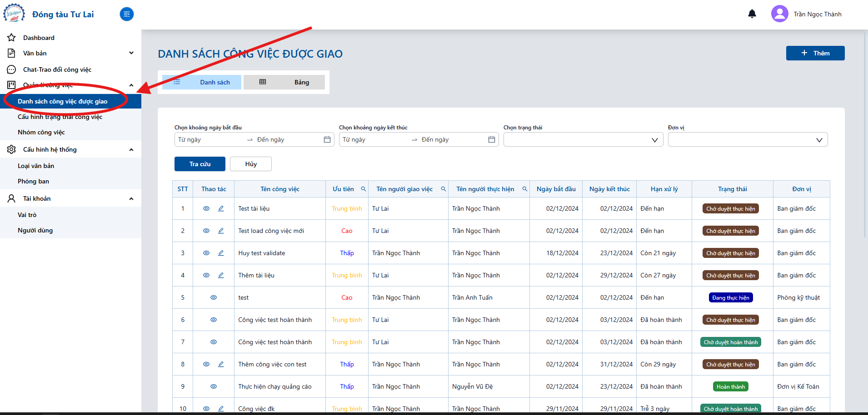Click Trần Ngọc Thành's user avatar

(780, 14)
